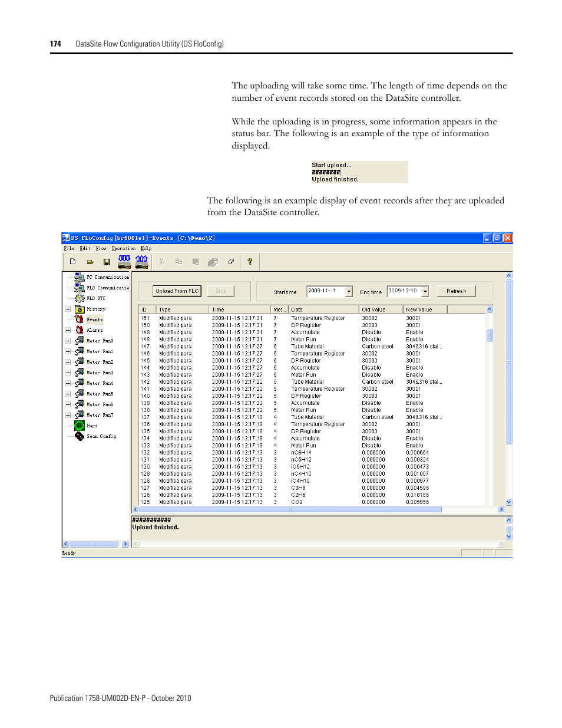Click the Meter Run3 icon
Image resolution: width=562 pixels, height=728 pixels.
point(80,372)
